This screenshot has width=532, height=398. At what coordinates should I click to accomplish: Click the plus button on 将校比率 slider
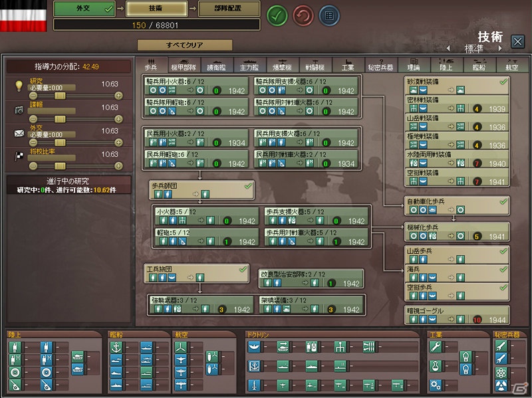[x=118, y=165]
